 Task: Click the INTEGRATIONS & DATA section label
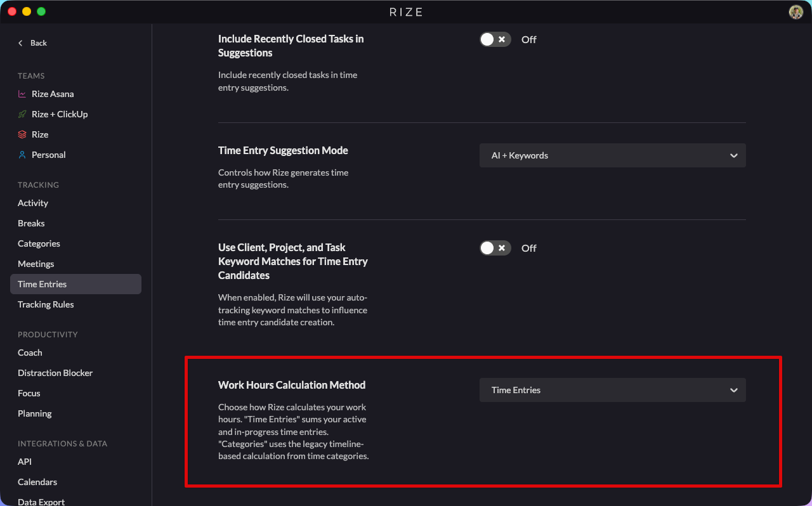[x=62, y=444]
